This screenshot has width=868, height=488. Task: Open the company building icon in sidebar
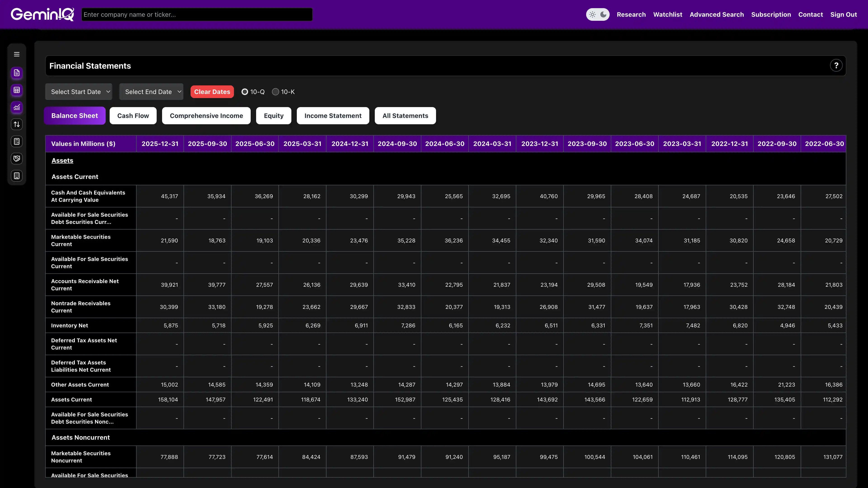tap(17, 176)
